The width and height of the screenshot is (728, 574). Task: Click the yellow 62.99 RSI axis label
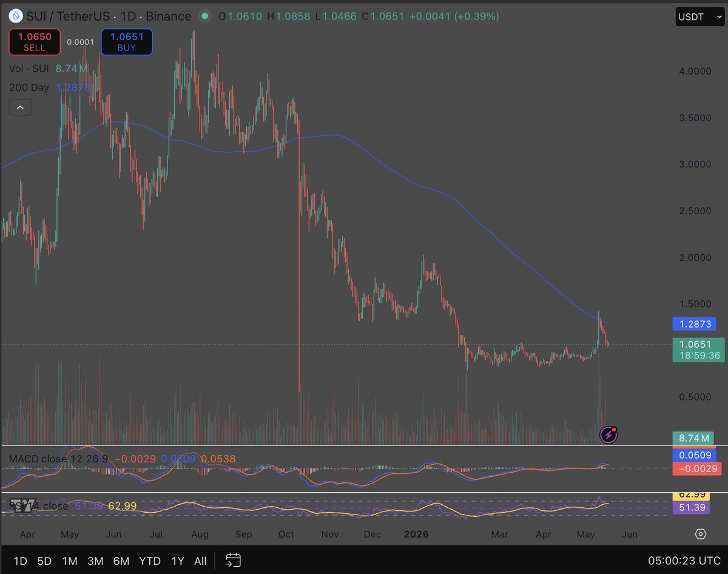pos(691,495)
